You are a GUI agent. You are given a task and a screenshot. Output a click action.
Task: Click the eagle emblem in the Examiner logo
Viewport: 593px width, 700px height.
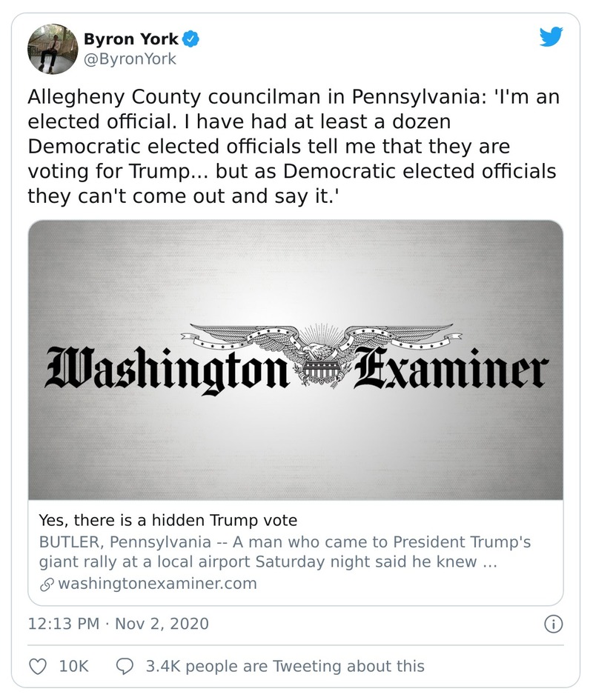point(321,362)
